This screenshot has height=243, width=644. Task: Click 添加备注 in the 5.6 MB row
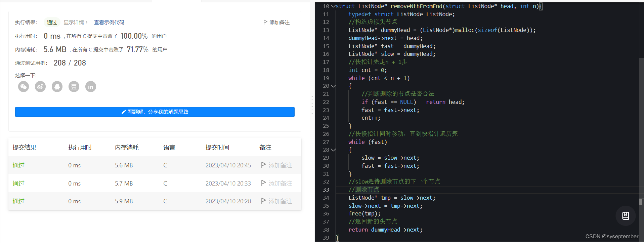click(x=280, y=165)
